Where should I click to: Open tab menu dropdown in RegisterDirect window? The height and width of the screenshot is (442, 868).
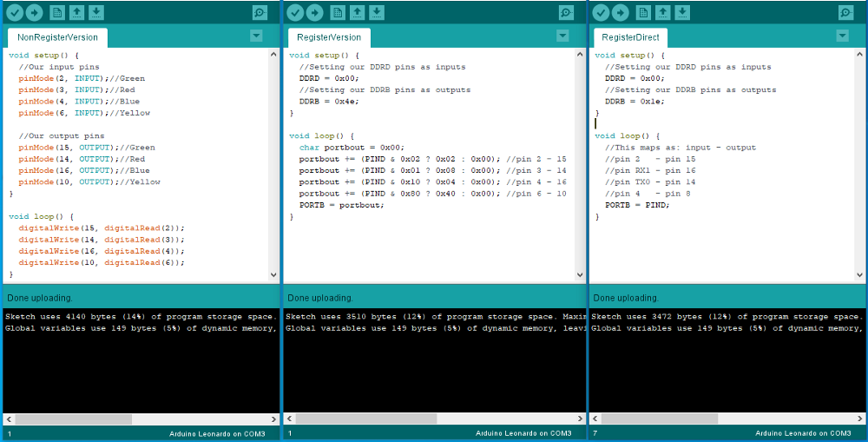click(843, 36)
